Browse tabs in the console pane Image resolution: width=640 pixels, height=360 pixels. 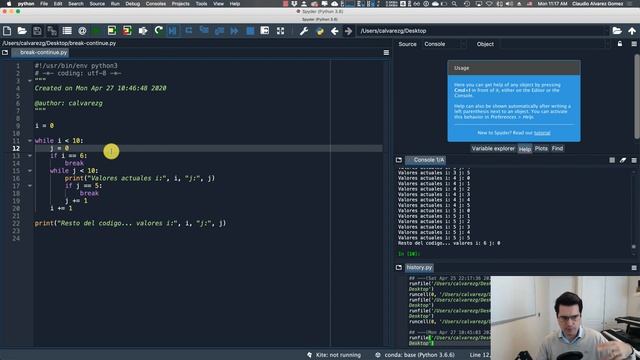[x=399, y=160]
